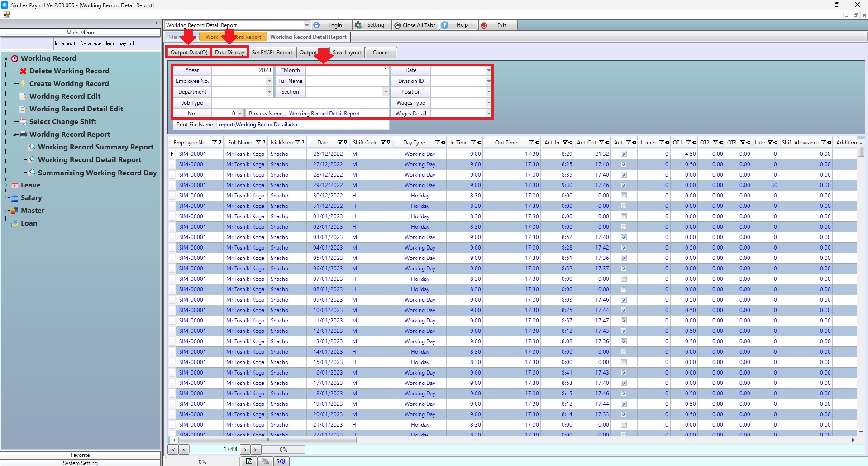Click the Help question mark icon
868x466 pixels.
[x=445, y=25]
